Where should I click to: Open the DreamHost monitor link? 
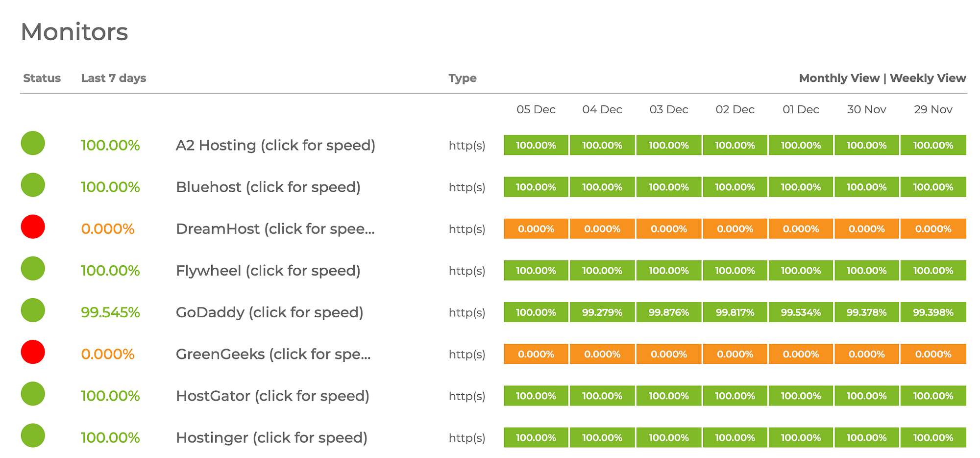275,229
